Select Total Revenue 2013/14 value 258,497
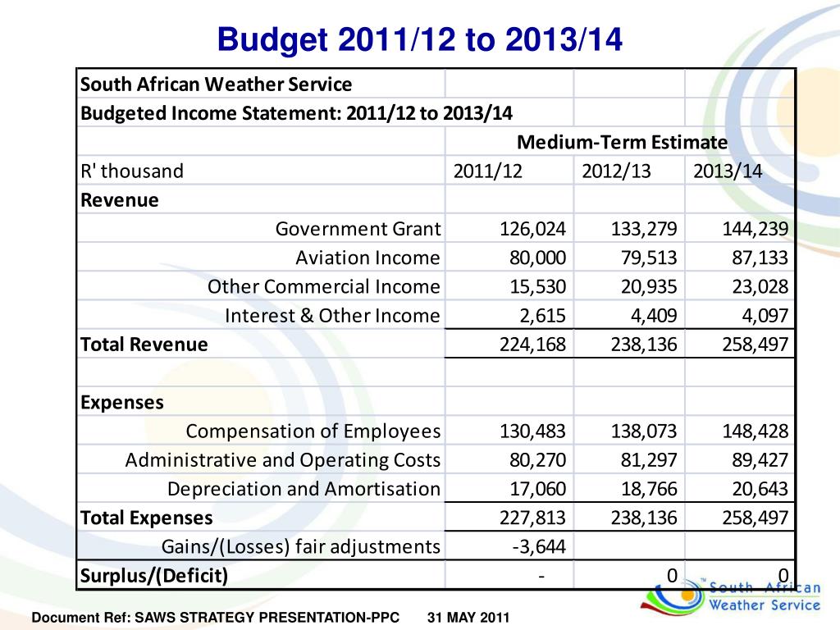Image resolution: width=840 pixels, height=630 pixels. pyautogui.click(x=756, y=345)
